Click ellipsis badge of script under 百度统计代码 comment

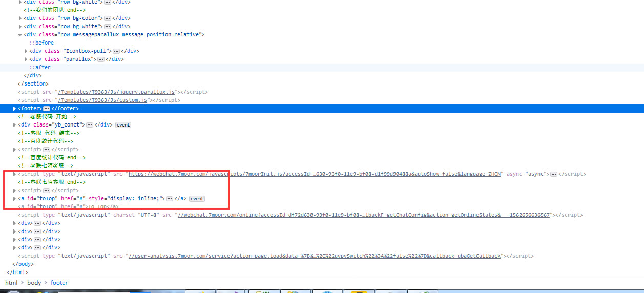47,150
